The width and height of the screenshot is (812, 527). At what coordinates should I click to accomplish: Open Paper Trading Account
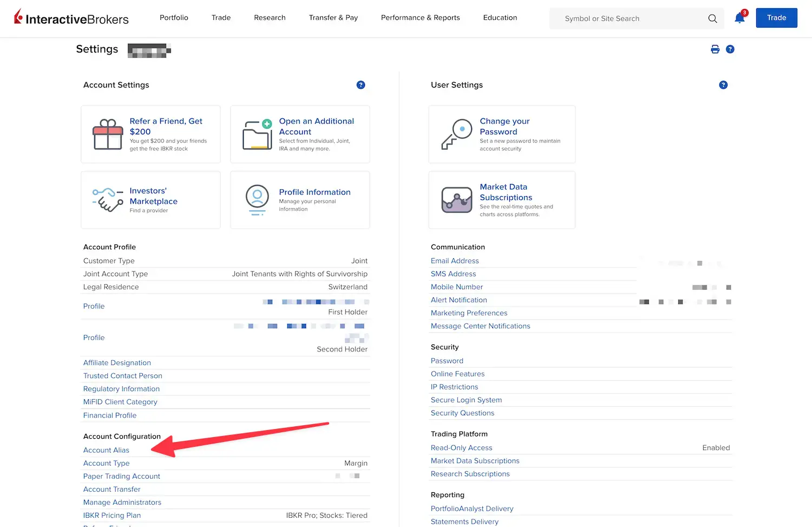point(121,476)
